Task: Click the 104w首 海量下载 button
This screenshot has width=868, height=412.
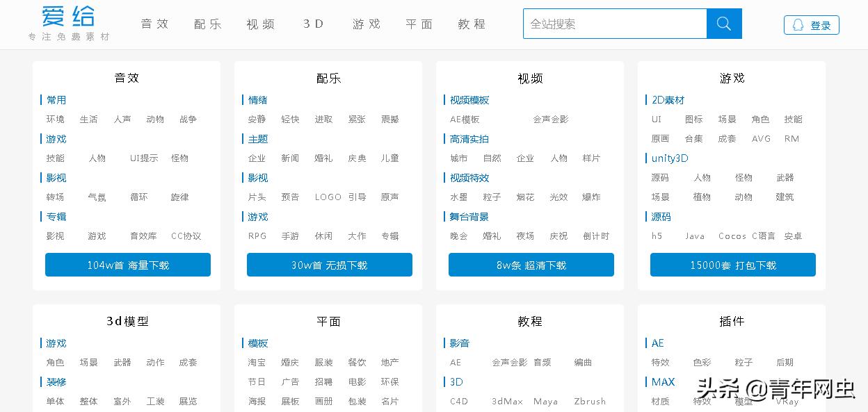Action: pyautogui.click(x=127, y=265)
